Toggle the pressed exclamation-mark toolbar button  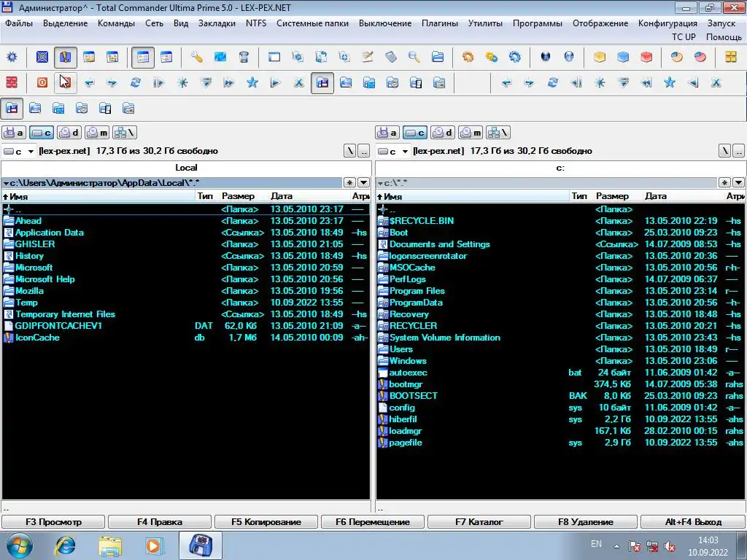[65, 58]
